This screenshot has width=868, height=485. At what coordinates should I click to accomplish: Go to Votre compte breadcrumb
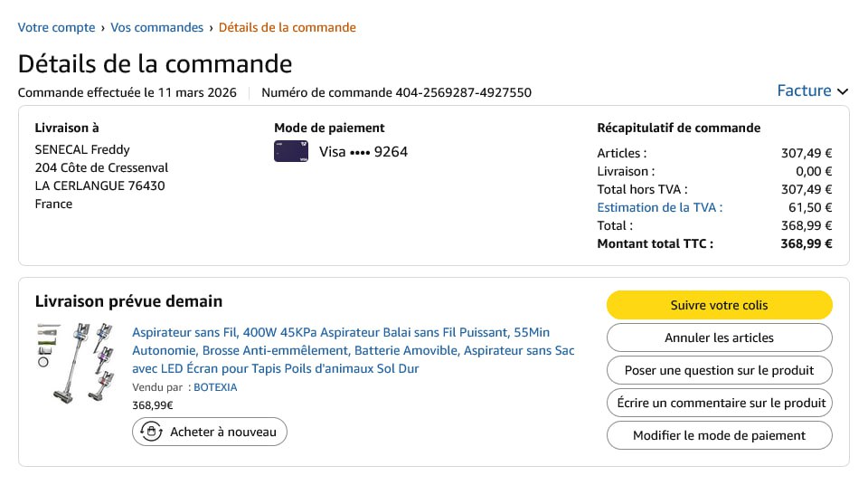tap(56, 27)
